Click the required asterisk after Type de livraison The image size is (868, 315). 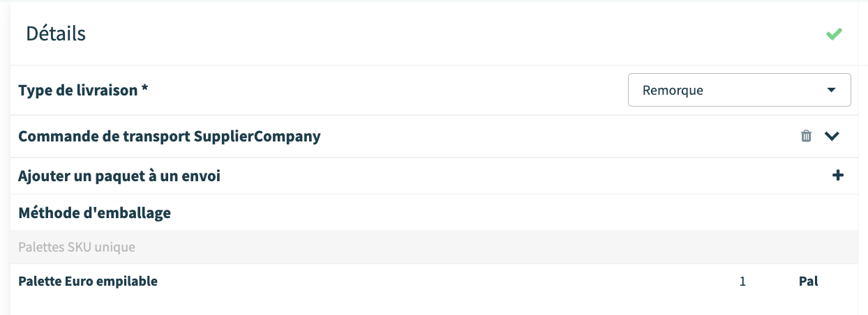click(144, 89)
